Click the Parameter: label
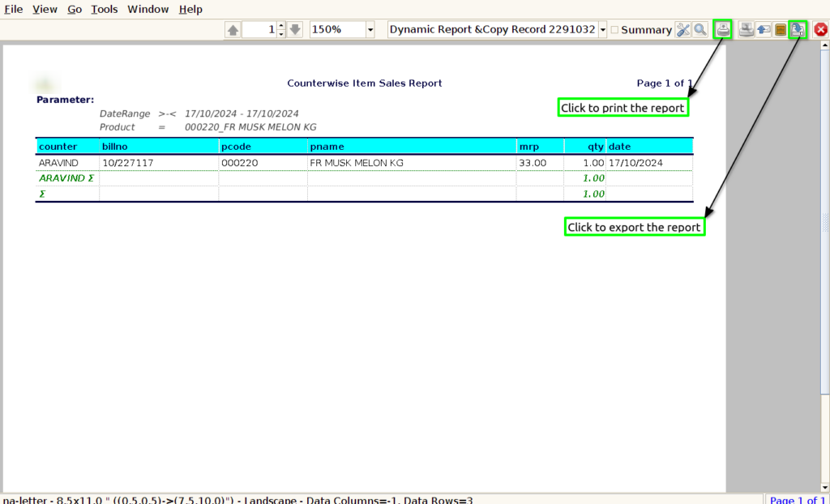Screen dimensions: 830x504 coord(65,100)
